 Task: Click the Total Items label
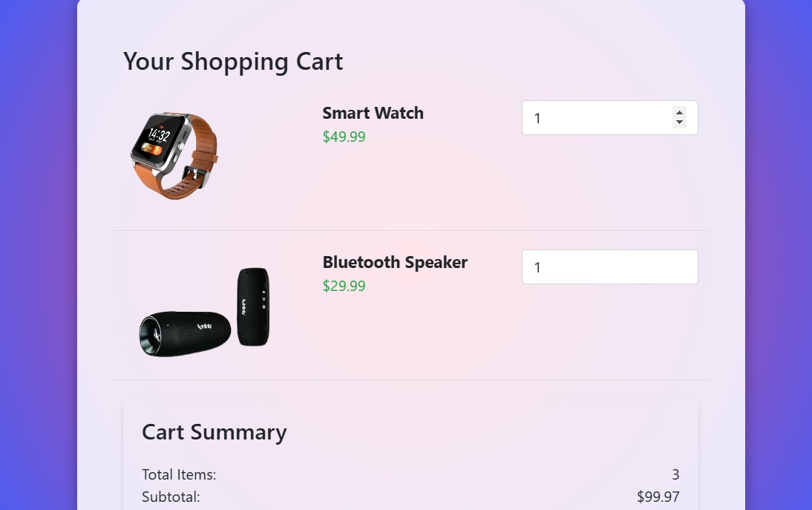pos(179,474)
